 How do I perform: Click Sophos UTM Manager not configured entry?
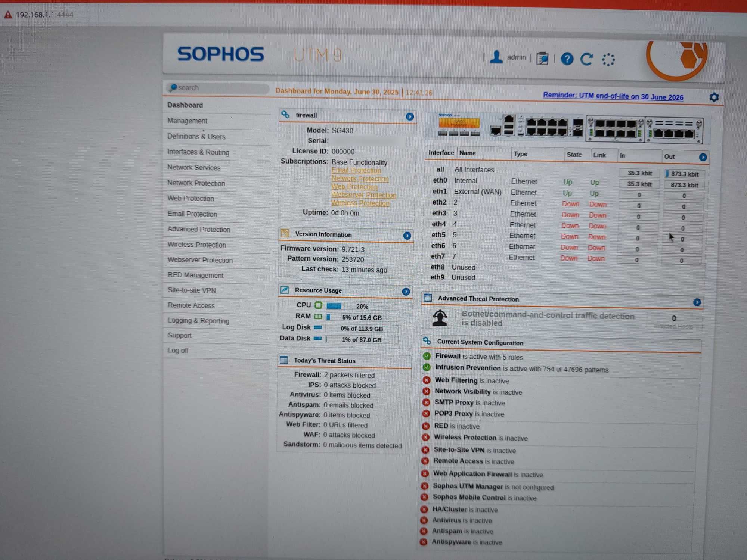(x=493, y=486)
